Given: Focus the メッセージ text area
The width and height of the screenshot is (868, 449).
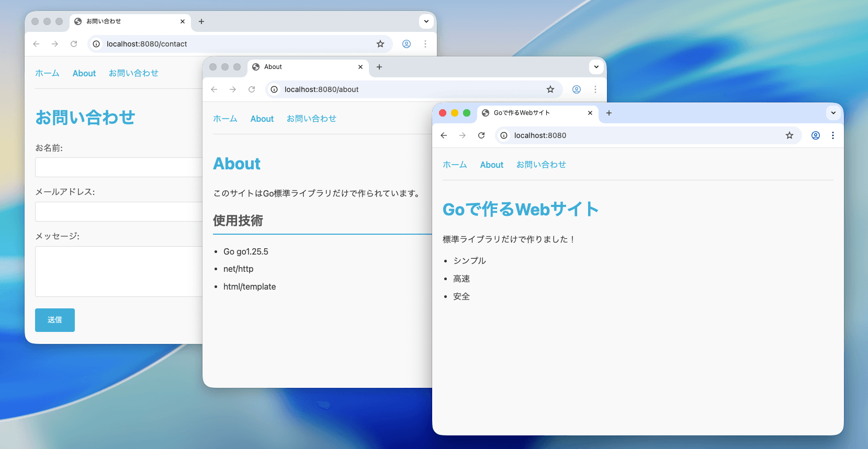Looking at the screenshot, I should [119, 271].
